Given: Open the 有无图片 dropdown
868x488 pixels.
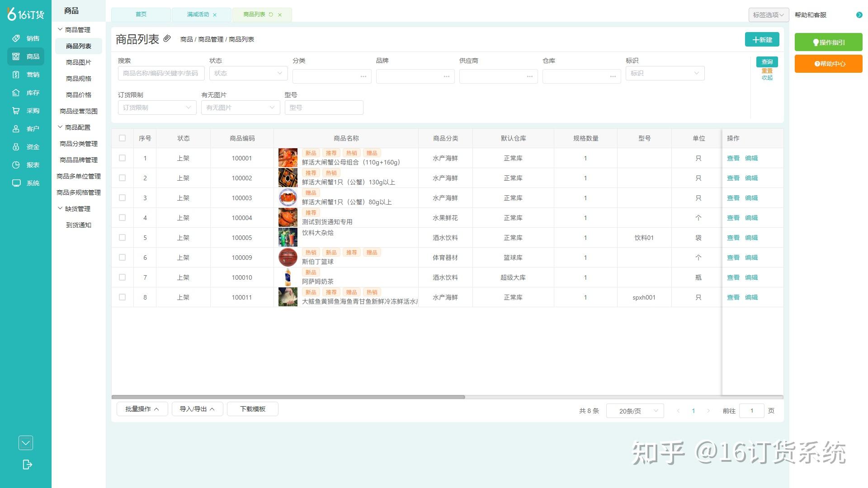Looking at the screenshot, I should 241,108.
